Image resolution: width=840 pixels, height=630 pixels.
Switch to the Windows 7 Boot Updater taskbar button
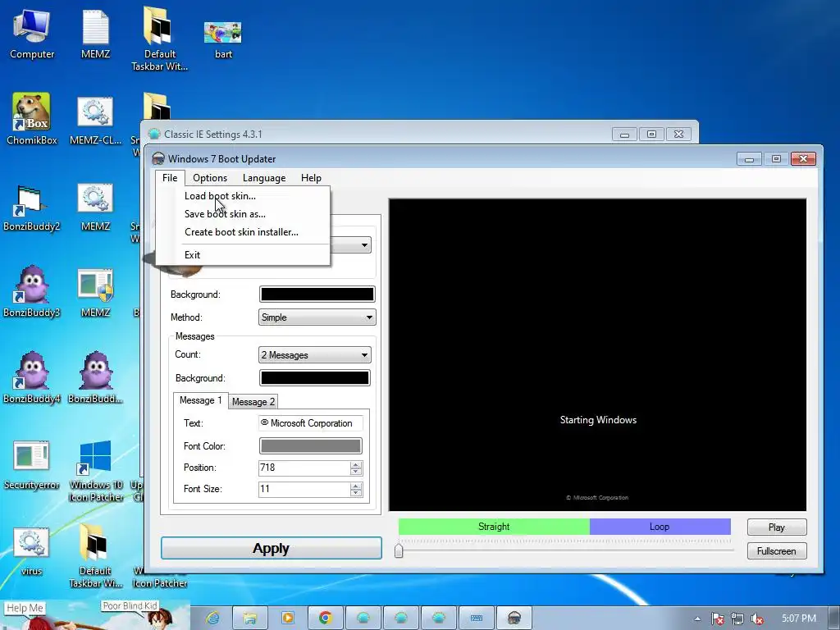coord(514,618)
